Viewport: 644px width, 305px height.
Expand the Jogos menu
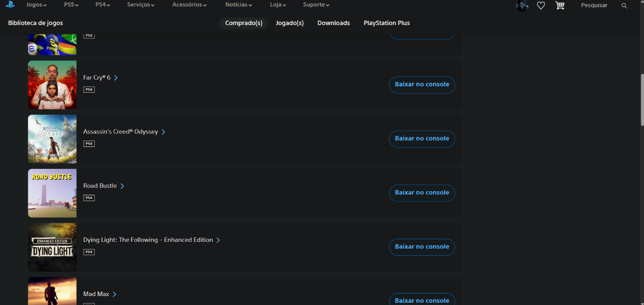coord(36,5)
